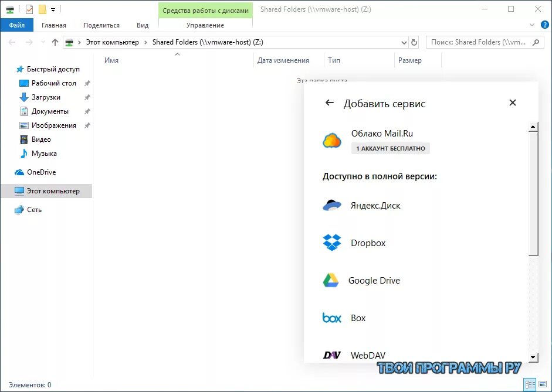The height and width of the screenshot is (392, 552).
Task: Click the search magnifier icon
Action: tap(536, 42)
